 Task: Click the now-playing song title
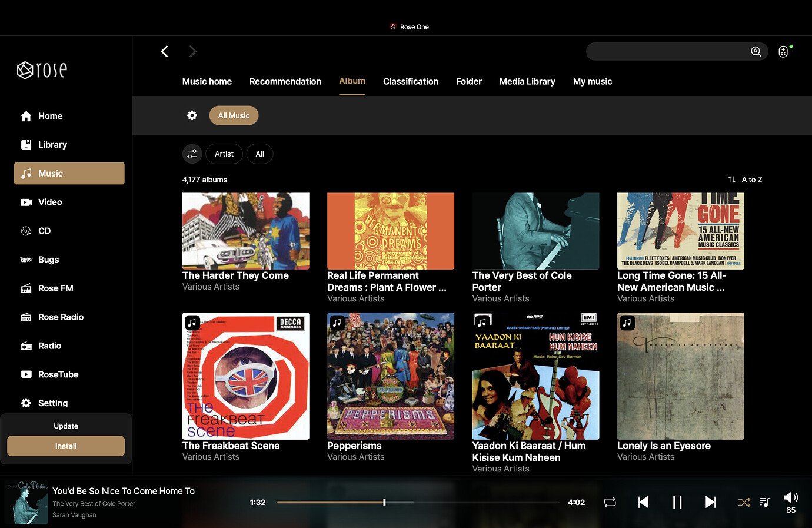point(124,491)
